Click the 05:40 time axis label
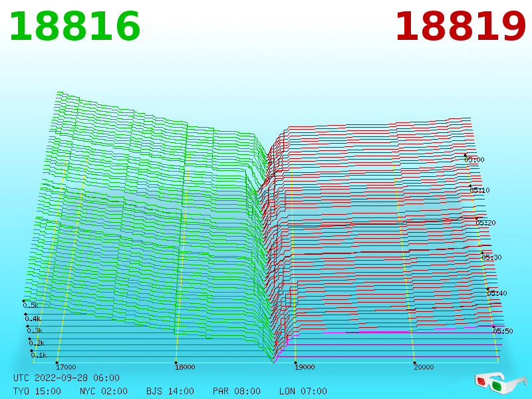The image size is (532, 399). [x=497, y=293]
